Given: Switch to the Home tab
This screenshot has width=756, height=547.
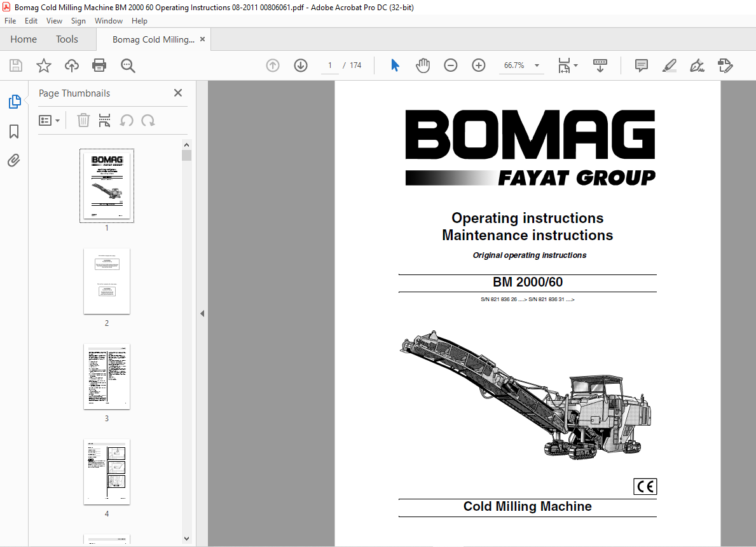Looking at the screenshot, I should click(x=24, y=39).
